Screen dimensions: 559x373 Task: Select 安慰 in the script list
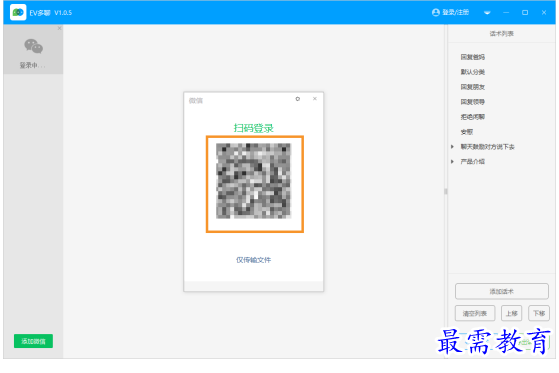click(x=467, y=132)
